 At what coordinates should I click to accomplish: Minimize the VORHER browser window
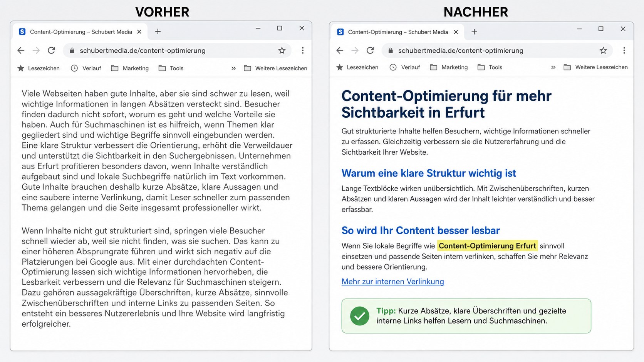click(x=258, y=28)
